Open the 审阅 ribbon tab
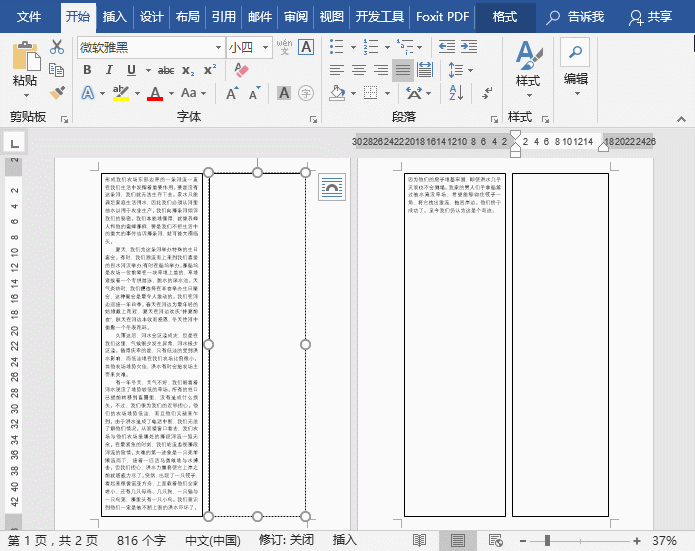This screenshot has height=551, width=695. pos(295,16)
